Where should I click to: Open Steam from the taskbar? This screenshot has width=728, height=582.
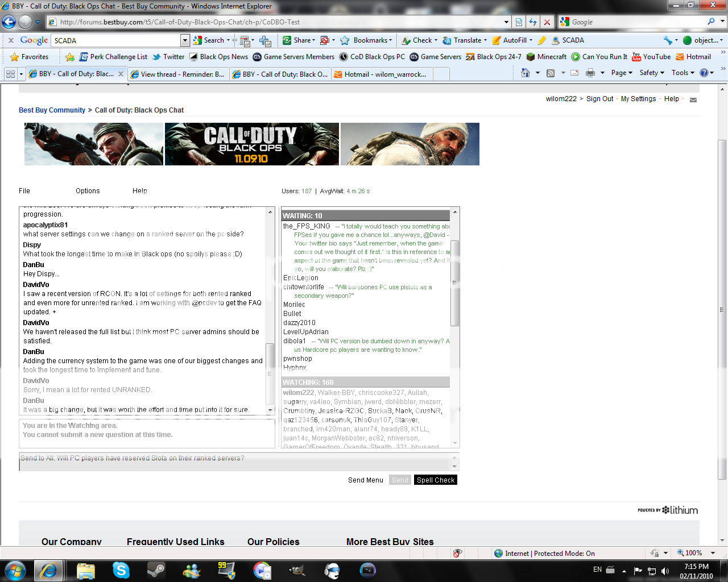tap(156, 570)
